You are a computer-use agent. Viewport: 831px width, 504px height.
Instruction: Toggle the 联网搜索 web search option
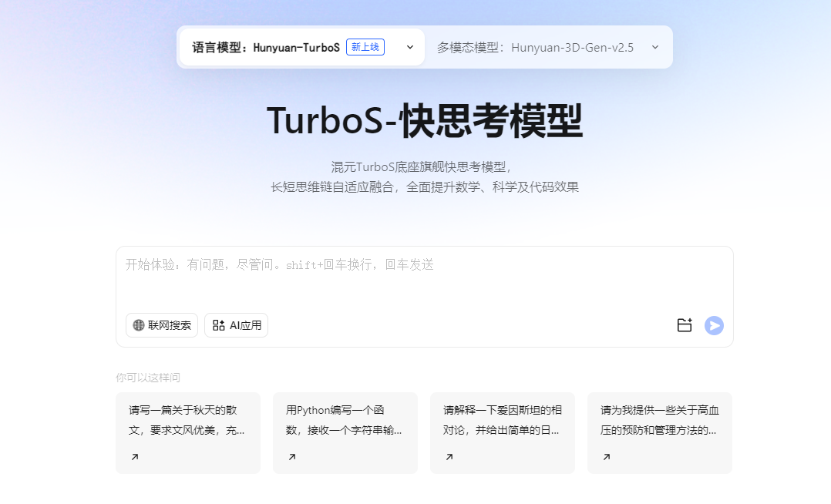pos(162,325)
